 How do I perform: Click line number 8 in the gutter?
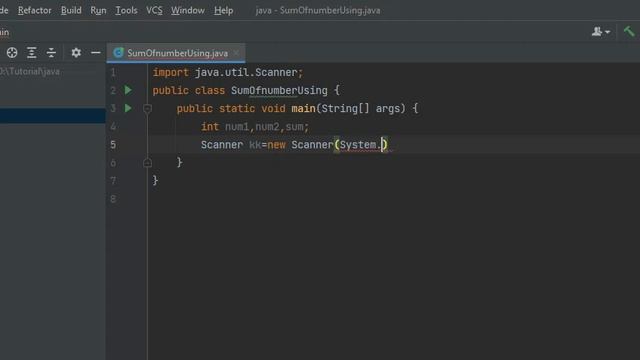pyautogui.click(x=113, y=199)
